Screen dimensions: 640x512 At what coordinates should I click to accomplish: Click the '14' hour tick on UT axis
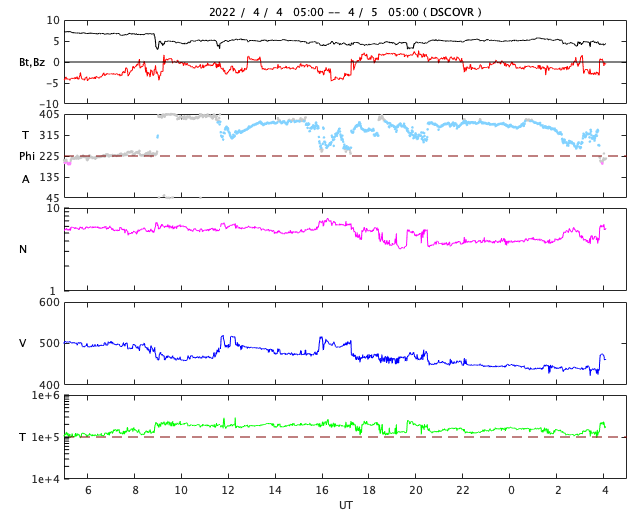tap(275, 490)
